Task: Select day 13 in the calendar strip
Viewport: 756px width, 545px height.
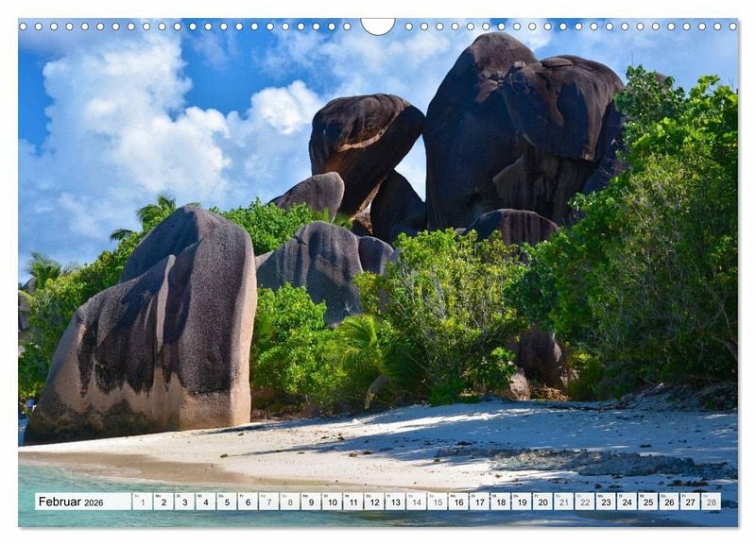Action: (395, 502)
